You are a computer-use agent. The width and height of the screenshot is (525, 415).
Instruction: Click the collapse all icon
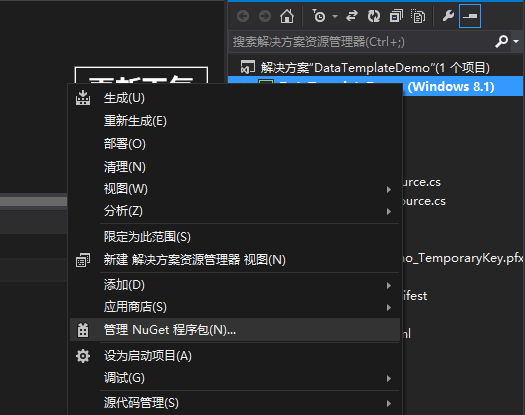pyautogui.click(x=396, y=16)
